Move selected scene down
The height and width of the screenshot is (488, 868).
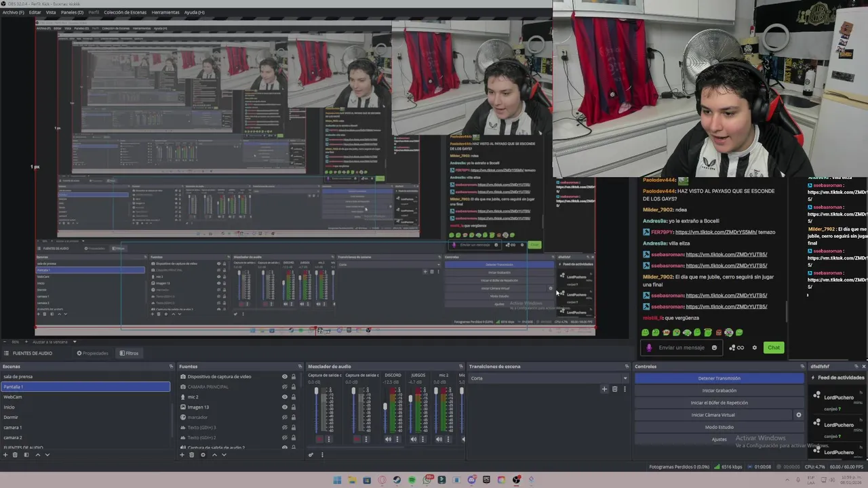[x=47, y=454]
